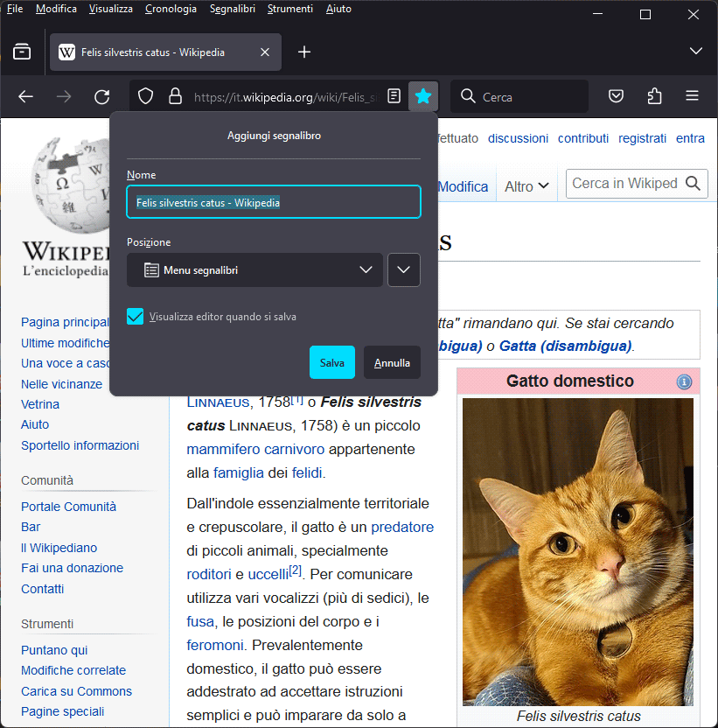Follow the roditori article link
Viewport: 718px width, 728px height.
(x=209, y=574)
